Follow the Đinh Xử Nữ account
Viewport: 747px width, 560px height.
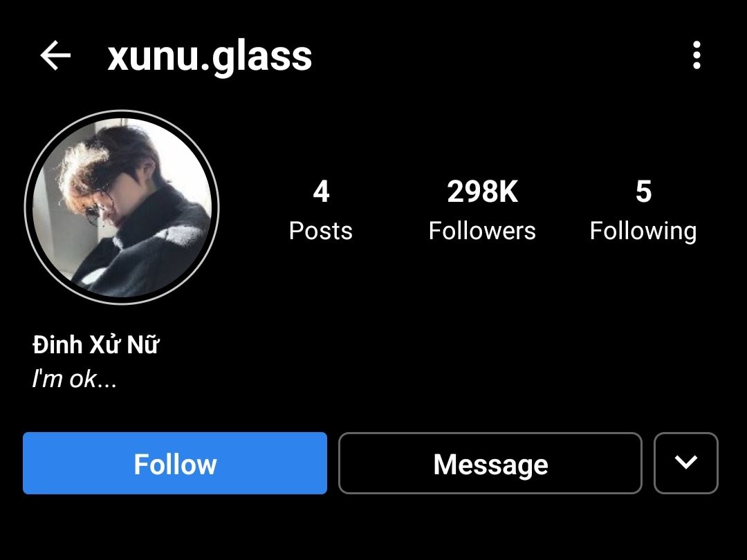pyautogui.click(x=175, y=463)
